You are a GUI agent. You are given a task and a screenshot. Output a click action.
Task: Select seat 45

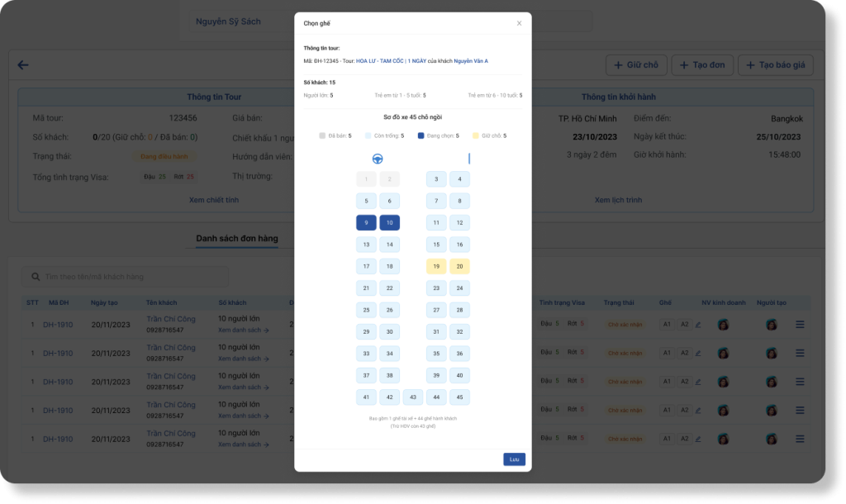(x=459, y=397)
